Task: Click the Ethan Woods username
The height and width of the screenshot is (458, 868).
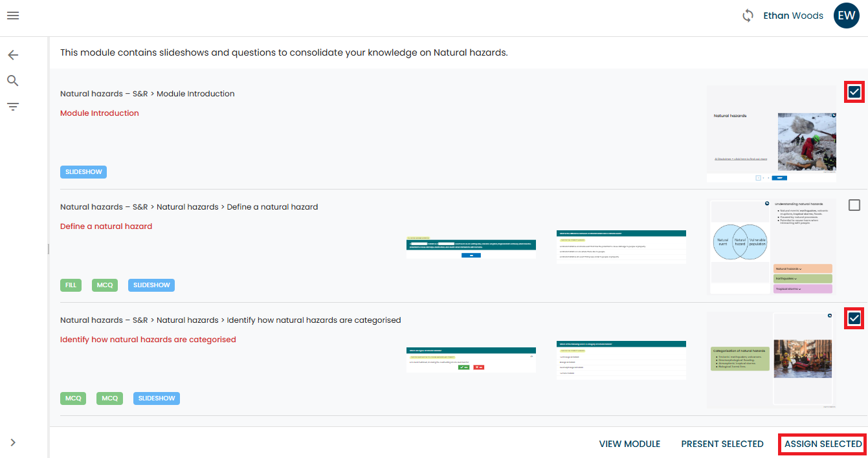Action: (793, 16)
